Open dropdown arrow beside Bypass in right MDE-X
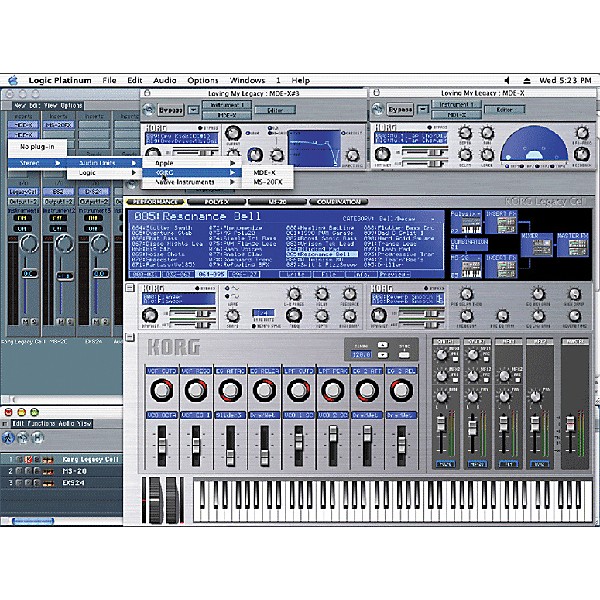This screenshot has width=600, height=600. (x=423, y=110)
